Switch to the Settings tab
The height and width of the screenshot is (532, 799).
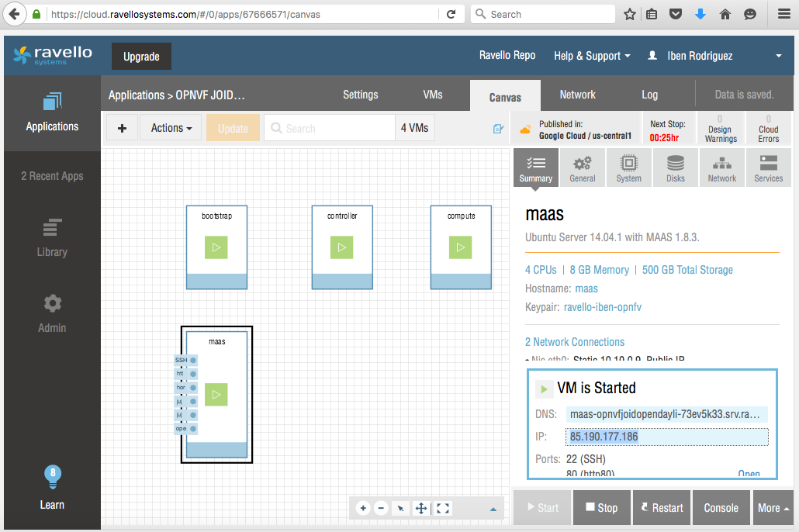tap(360, 95)
